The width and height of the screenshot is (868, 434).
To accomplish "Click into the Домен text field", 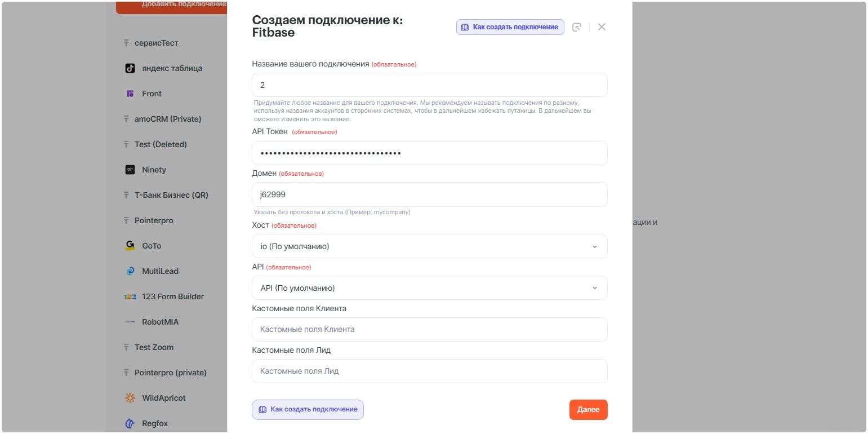I will coord(429,194).
